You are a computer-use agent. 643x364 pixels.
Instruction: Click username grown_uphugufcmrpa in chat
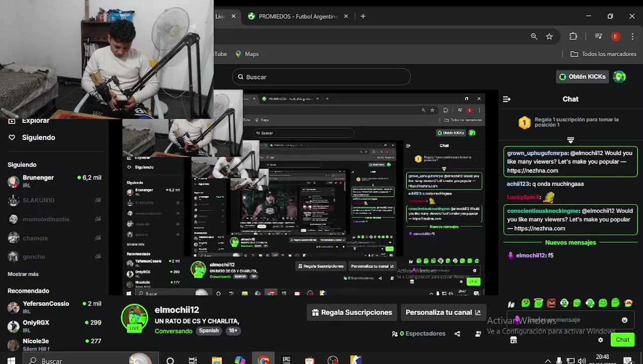pyautogui.click(x=538, y=153)
